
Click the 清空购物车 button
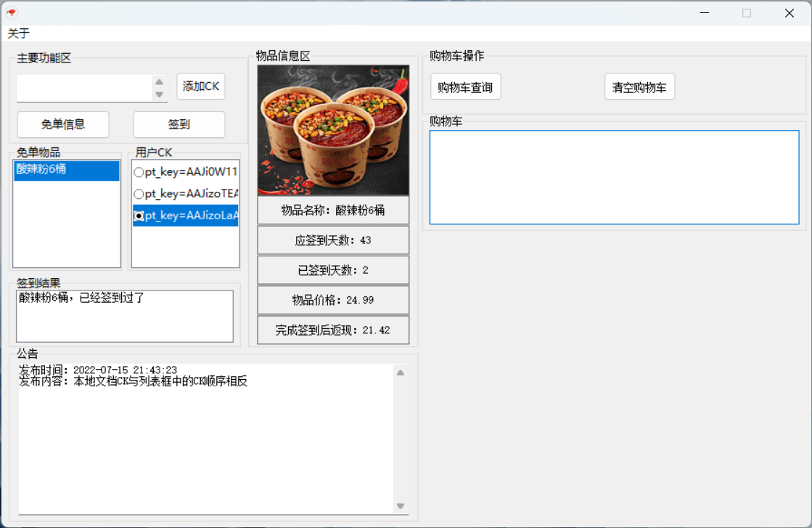(x=639, y=87)
